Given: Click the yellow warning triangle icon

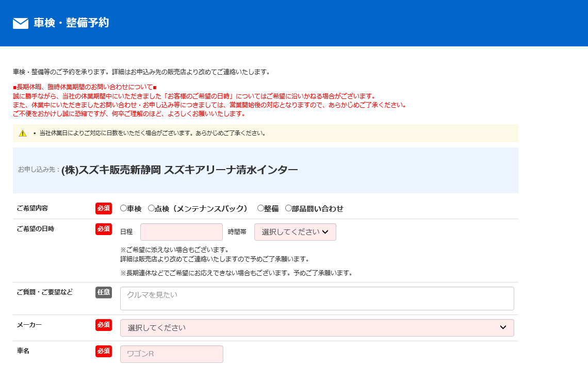Looking at the screenshot, I should click(x=23, y=134).
